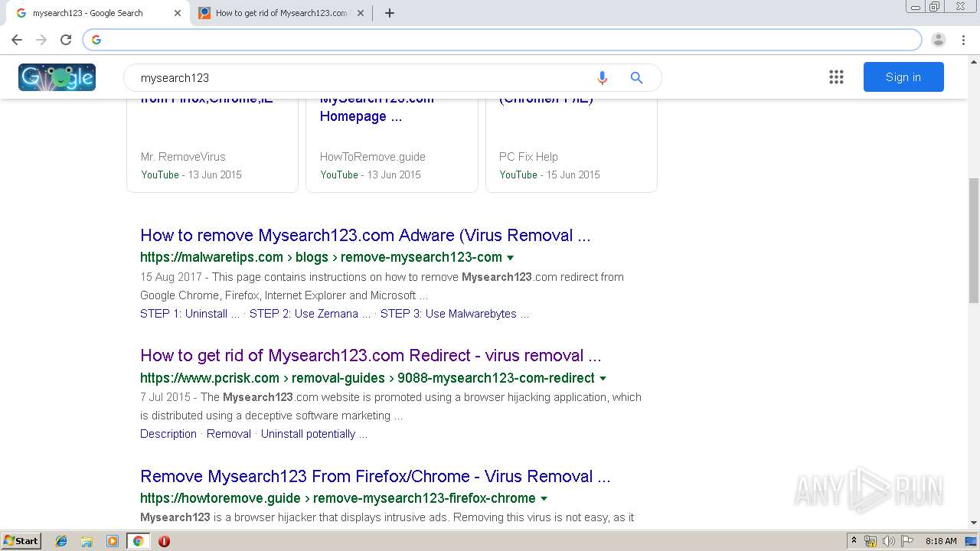Open Chrome's three-dot menu

[963, 40]
